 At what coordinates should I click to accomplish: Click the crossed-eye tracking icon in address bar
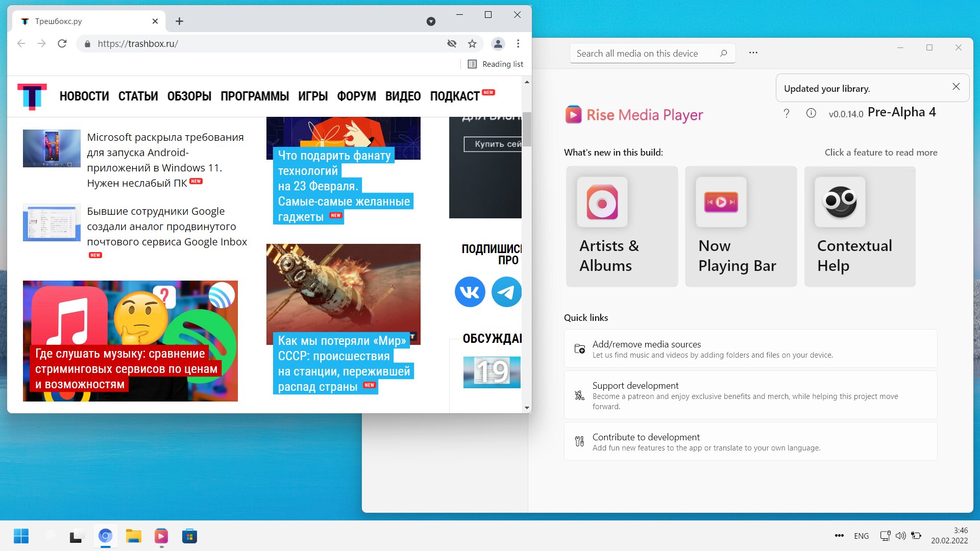point(452,44)
